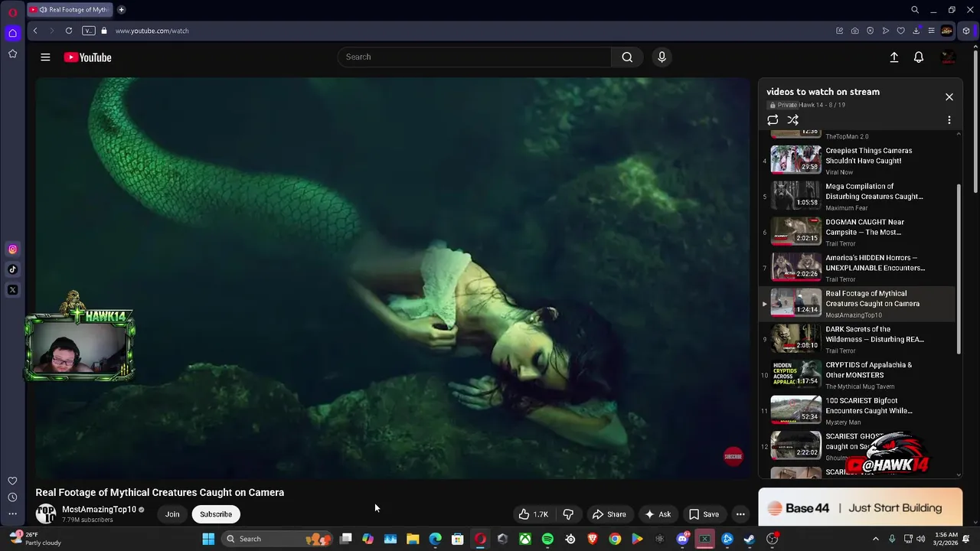The width and height of the screenshot is (980, 551).
Task: Share this video
Action: [609, 514]
